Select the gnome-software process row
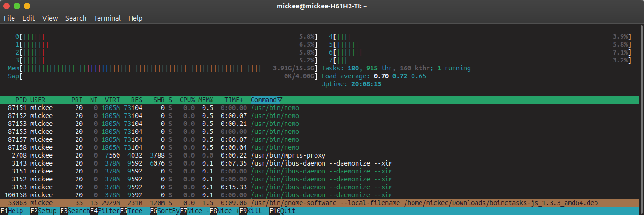 coord(322,203)
